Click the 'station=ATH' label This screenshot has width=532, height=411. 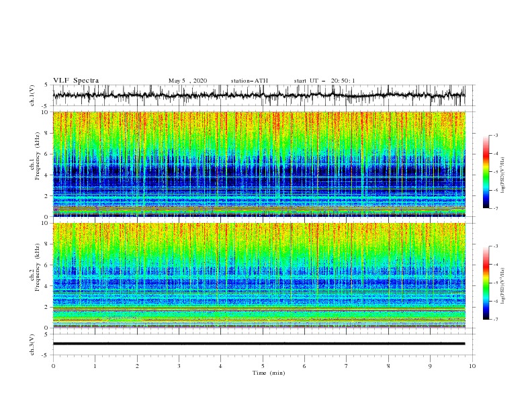point(249,81)
